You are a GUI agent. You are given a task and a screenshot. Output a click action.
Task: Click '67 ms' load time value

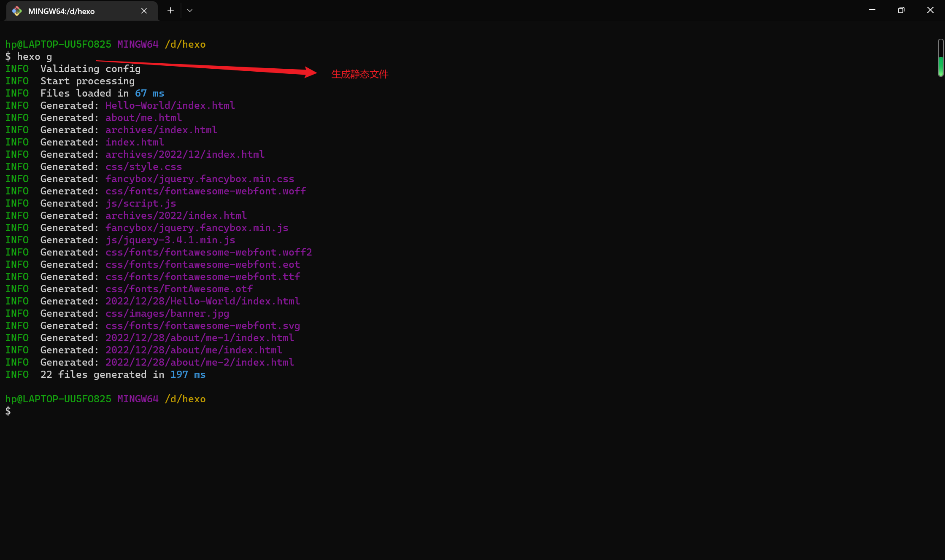149,94
